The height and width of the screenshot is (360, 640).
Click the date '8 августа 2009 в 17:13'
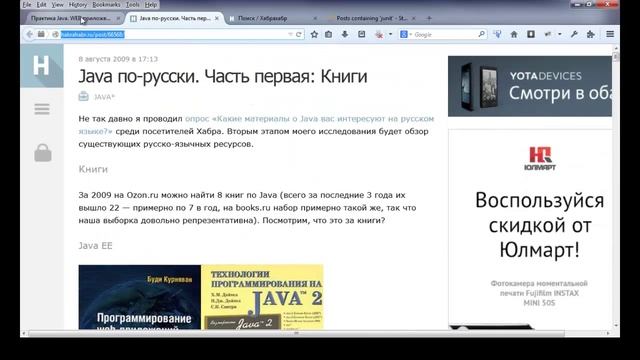118,59
